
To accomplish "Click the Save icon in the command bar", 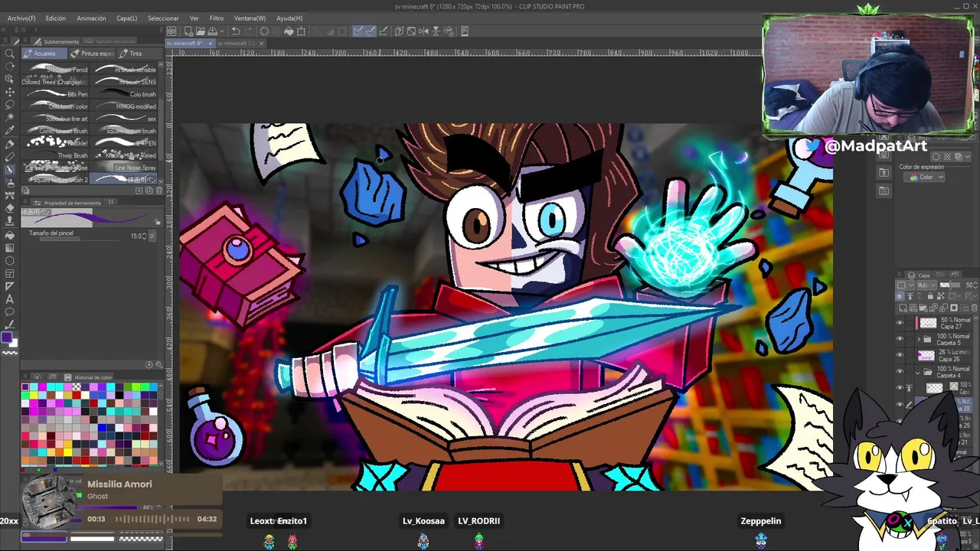I will coord(212,31).
